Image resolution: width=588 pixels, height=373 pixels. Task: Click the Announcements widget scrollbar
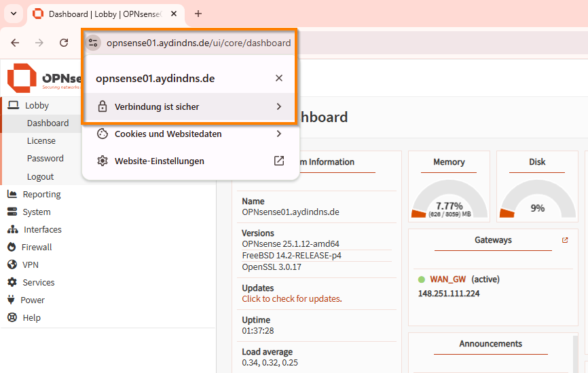575,354
